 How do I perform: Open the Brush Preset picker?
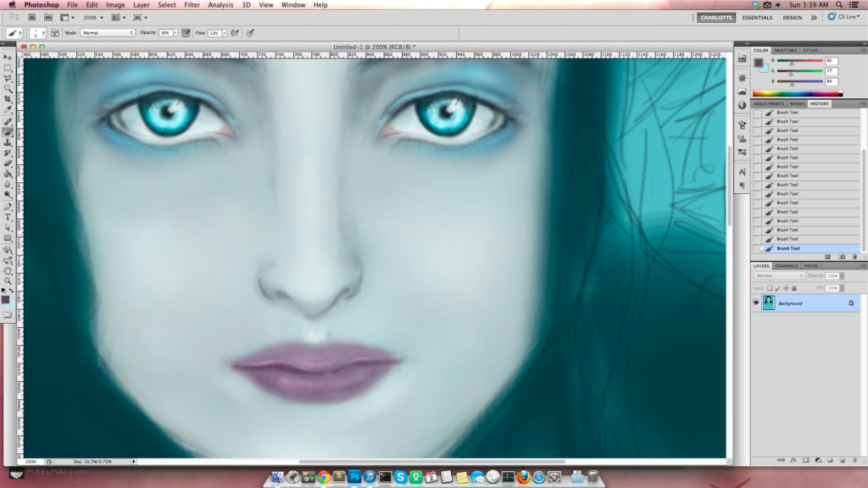pos(37,33)
